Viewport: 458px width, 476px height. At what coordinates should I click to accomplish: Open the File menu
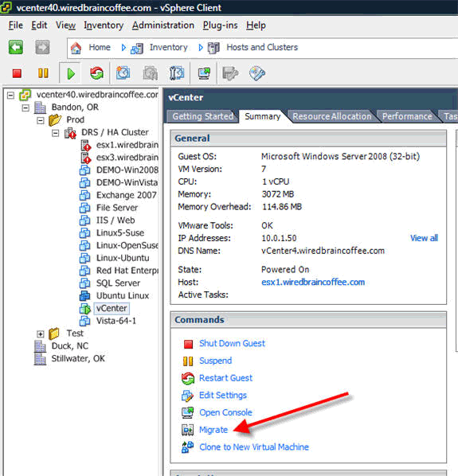16,25
